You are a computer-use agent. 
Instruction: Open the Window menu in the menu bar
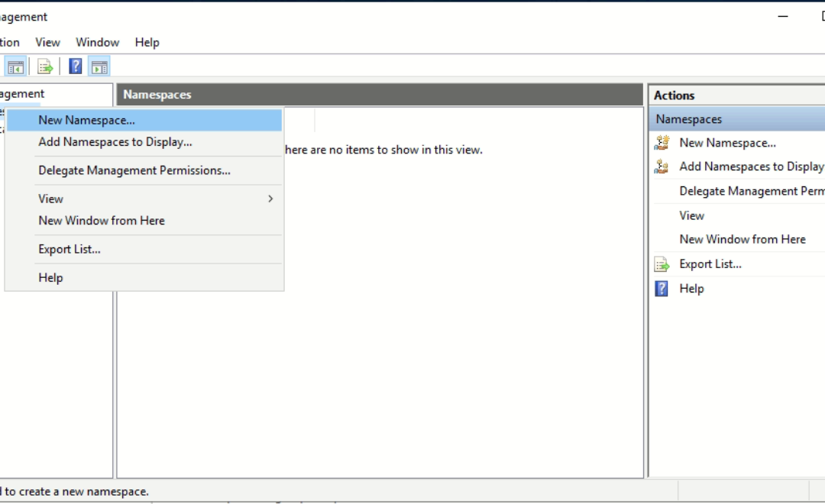tap(97, 42)
